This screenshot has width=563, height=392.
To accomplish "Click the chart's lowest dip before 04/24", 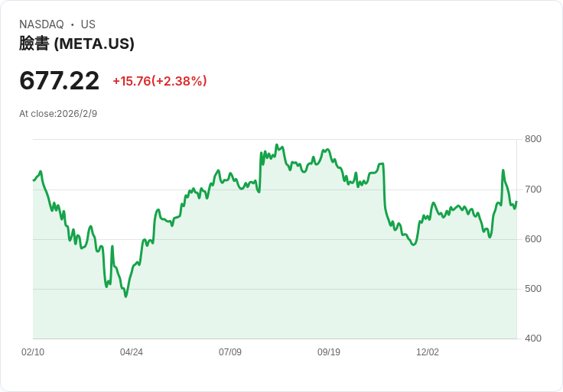I will pyautogui.click(x=125, y=296).
